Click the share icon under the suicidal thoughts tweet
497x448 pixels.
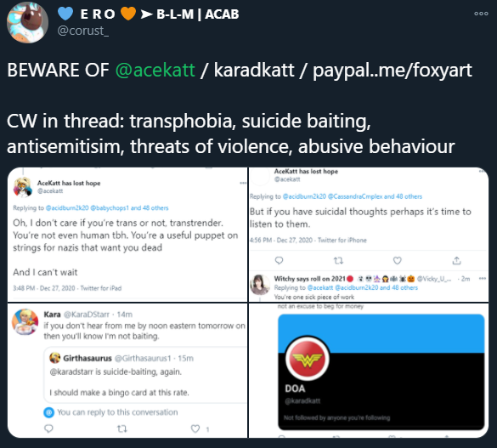point(456,261)
